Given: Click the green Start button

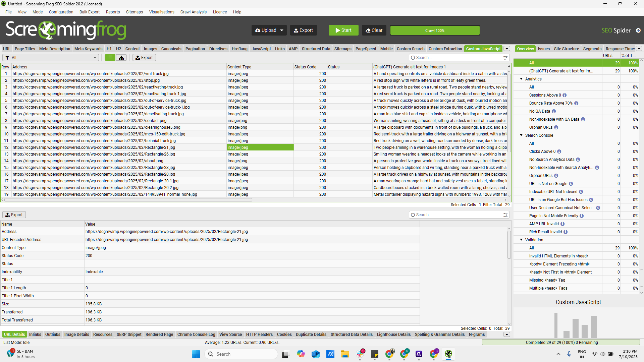Looking at the screenshot, I should 343,30.
